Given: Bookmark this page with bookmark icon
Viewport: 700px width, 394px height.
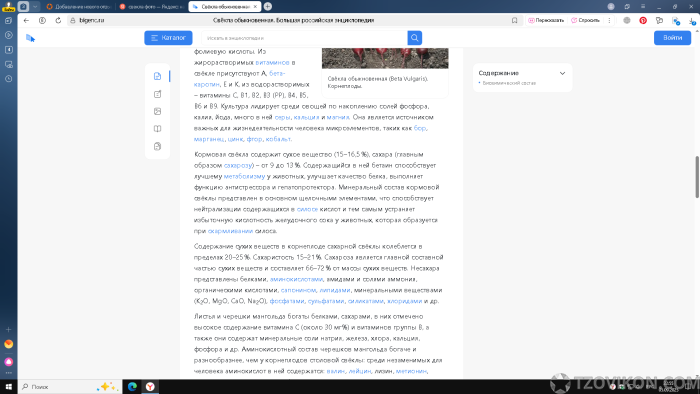Looking at the screenshot, I should [514, 21].
